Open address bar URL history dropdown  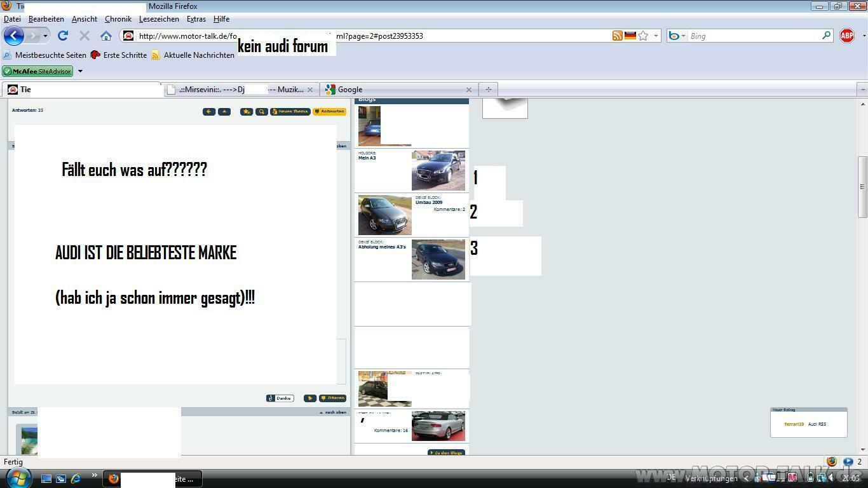[656, 36]
